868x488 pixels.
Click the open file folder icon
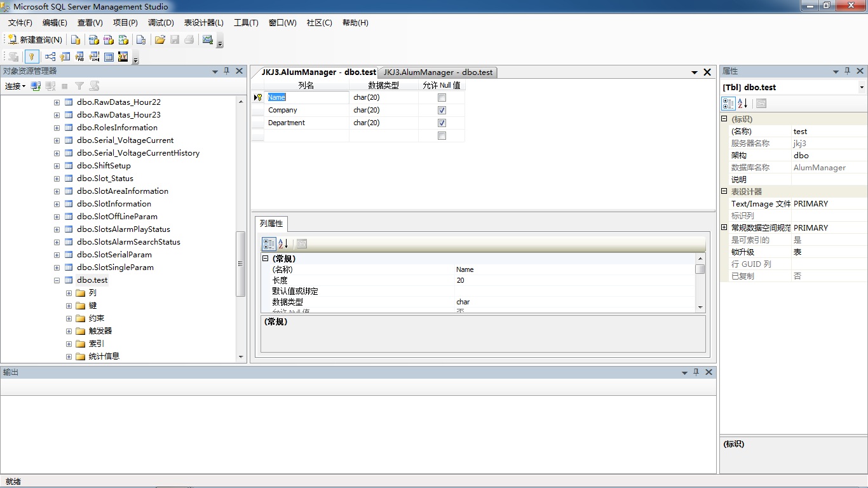click(160, 39)
